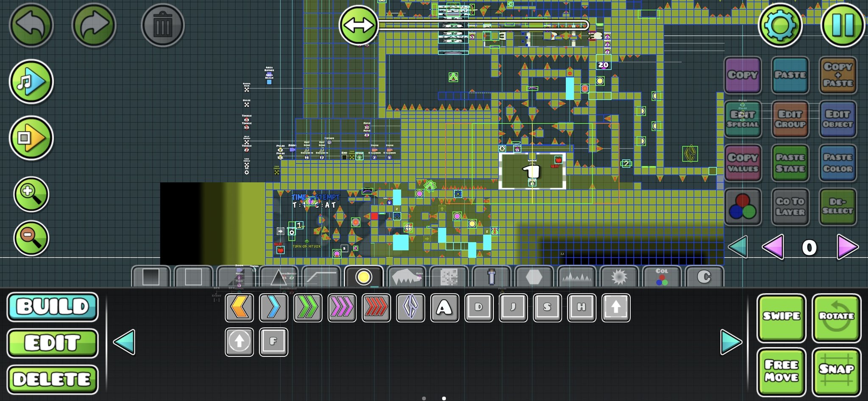Click Copy Values
This screenshot has width=868, height=401.
coord(743,163)
